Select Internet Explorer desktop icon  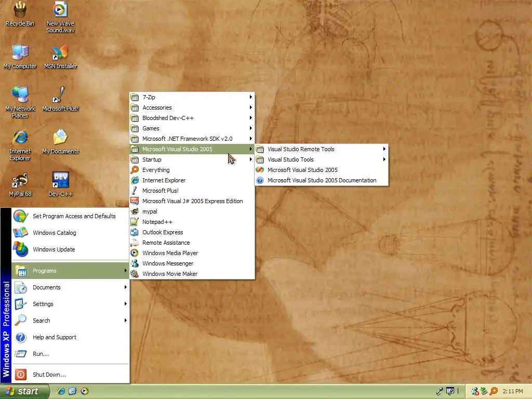[20, 145]
